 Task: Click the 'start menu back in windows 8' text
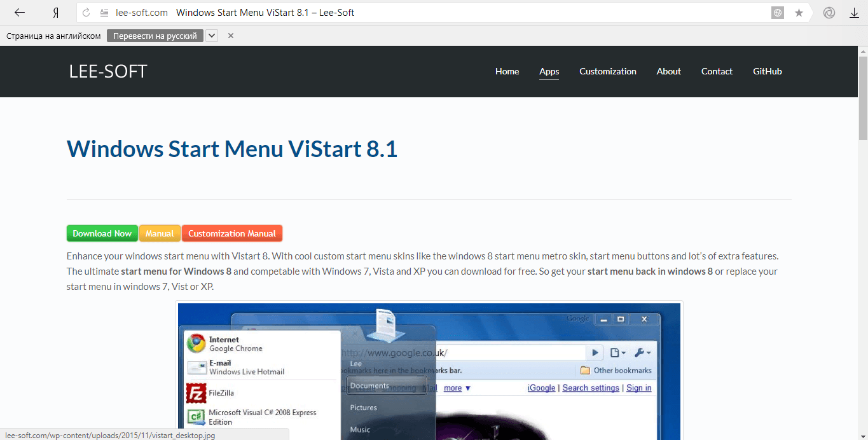click(x=650, y=271)
